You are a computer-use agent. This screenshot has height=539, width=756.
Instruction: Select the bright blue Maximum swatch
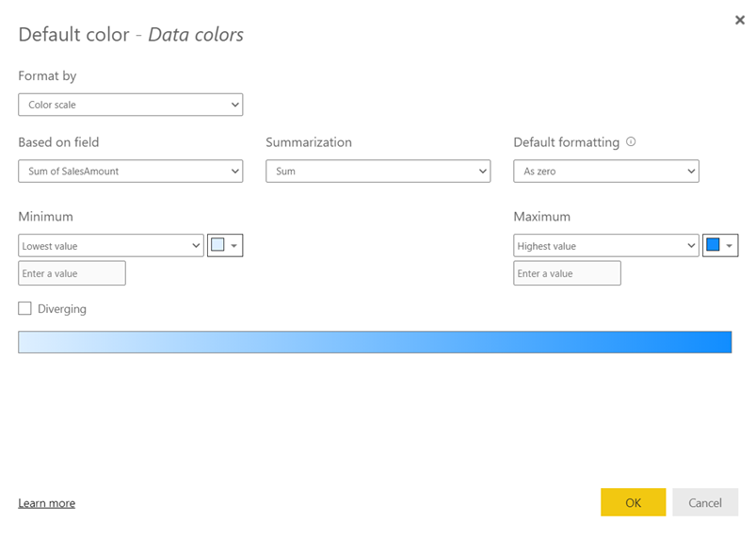pos(713,245)
